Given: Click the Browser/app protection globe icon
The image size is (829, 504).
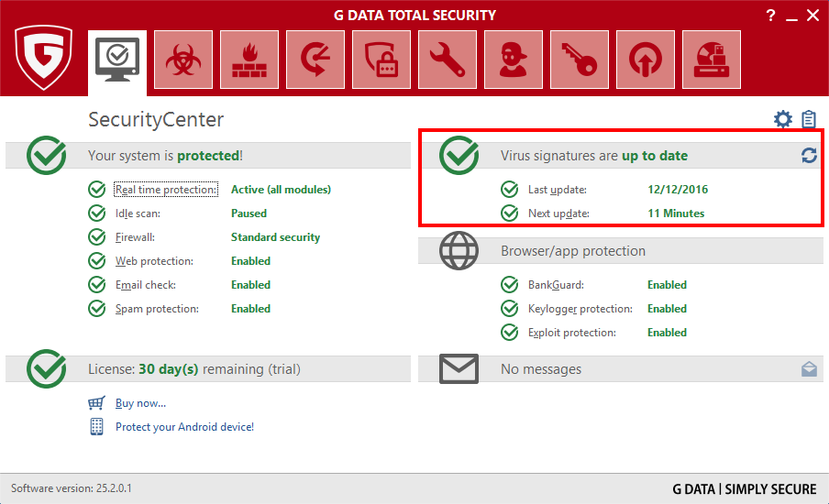Looking at the screenshot, I should 459,250.
